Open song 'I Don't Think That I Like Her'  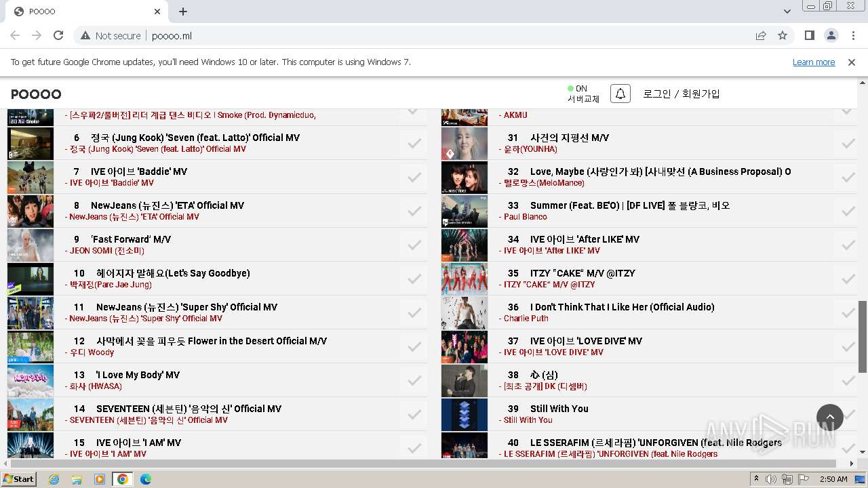click(x=622, y=307)
